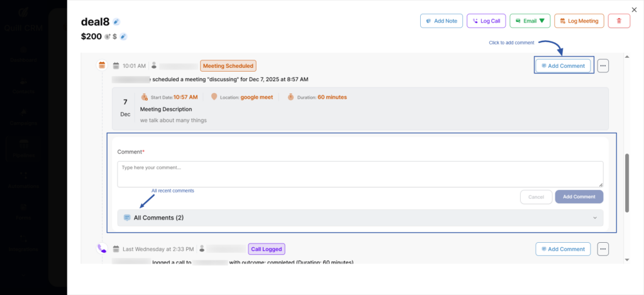The height and width of the screenshot is (295, 644).
Task: Click into the comment text area
Action: coord(360,174)
